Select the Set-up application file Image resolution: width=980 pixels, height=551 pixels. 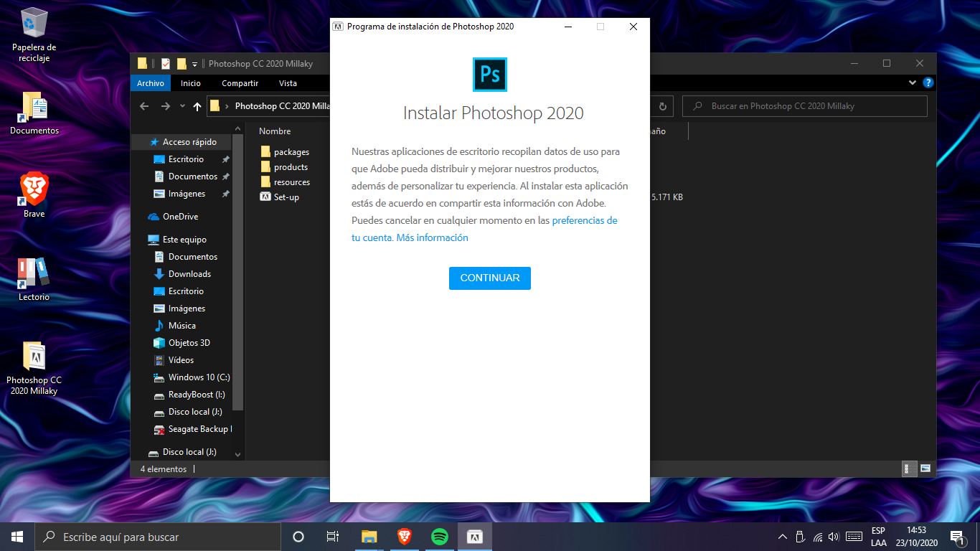pyautogui.click(x=280, y=197)
